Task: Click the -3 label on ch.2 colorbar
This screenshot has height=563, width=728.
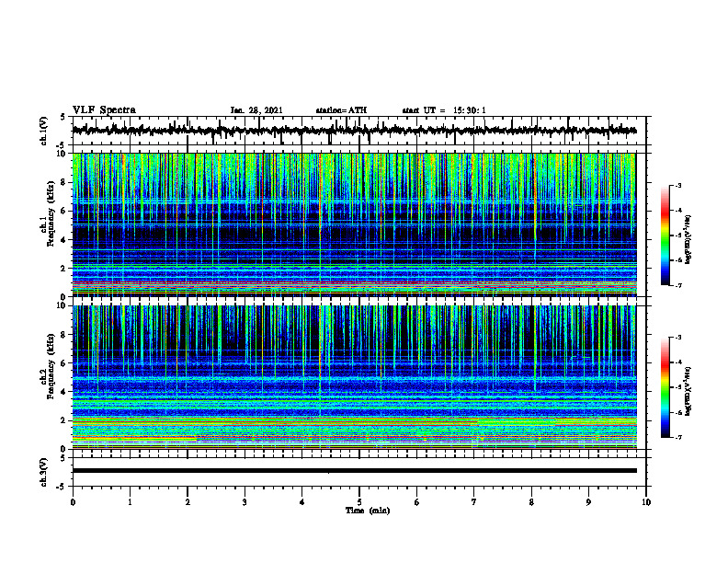Action: [677, 338]
